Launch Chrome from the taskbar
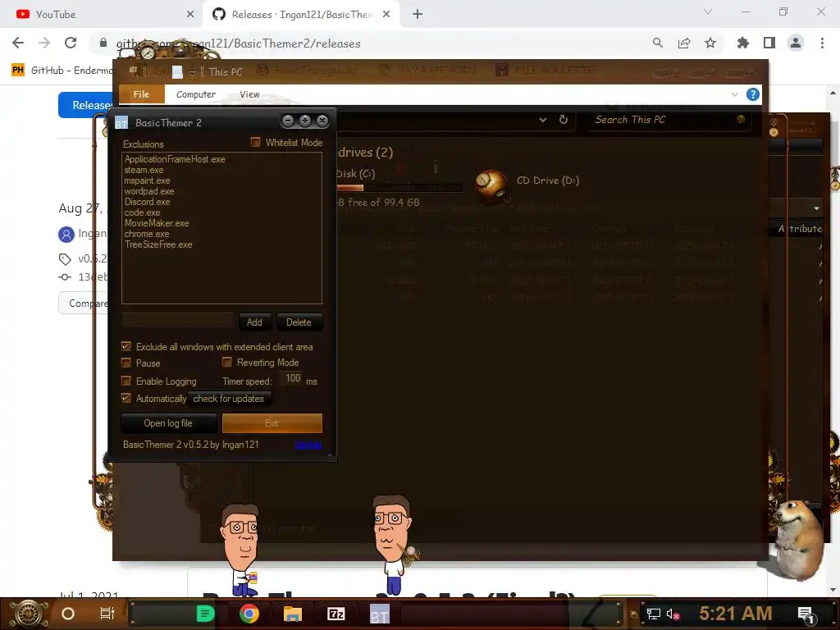Viewport: 840px width, 630px height. pyautogui.click(x=249, y=614)
